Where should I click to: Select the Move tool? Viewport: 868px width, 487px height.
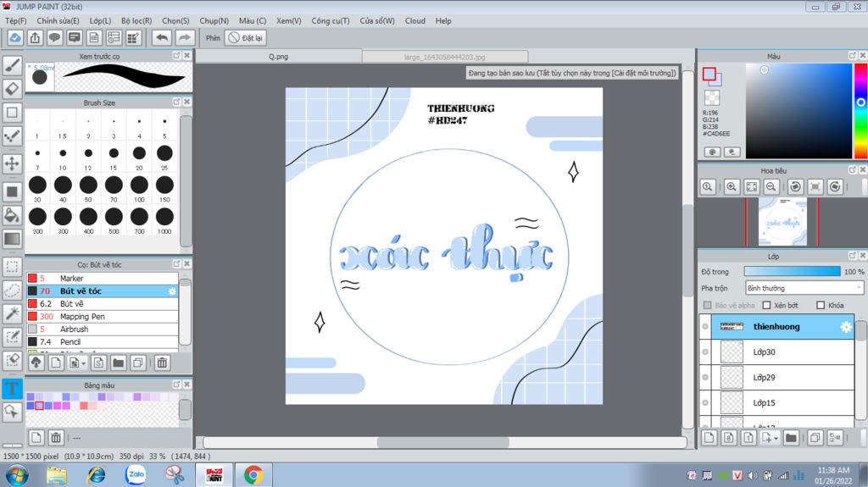pos(12,163)
